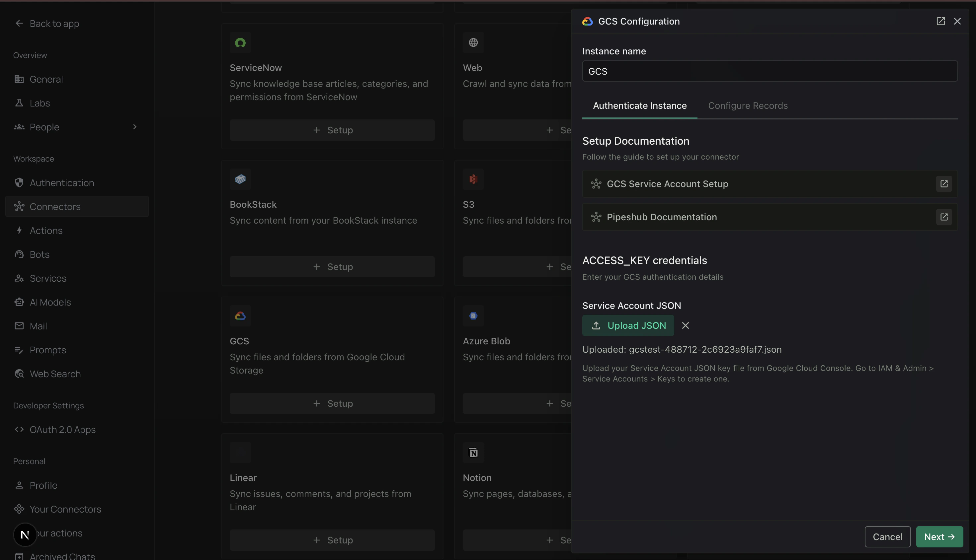Click the Azure Blob connector logo
Screen dimensions: 976x560
pyautogui.click(x=473, y=316)
